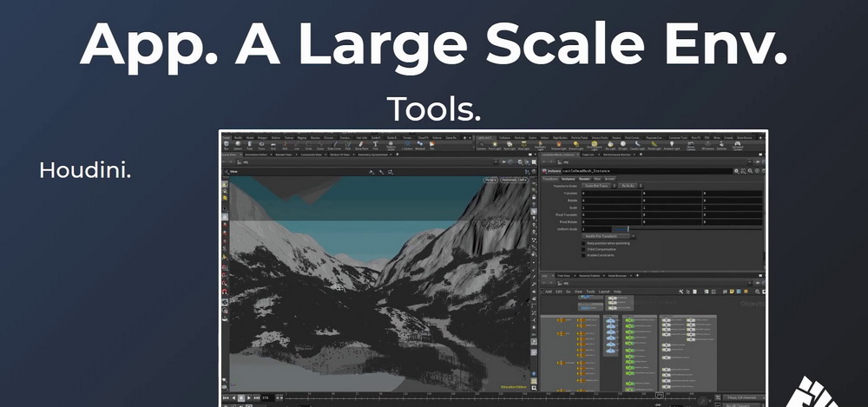868x407 pixels.
Task: Open the Performance Monitor pane tab
Action: coord(616,154)
